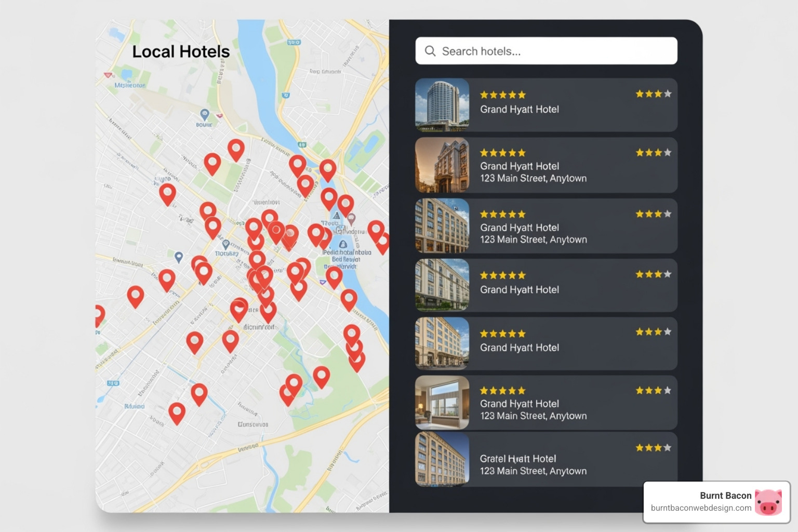Open the hotel room interior thumbnail
This screenshot has width=798, height=532.
[442, 403]
